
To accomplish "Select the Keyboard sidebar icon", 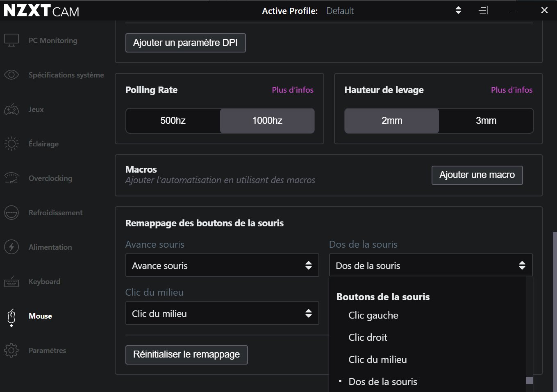I will point(11,281).
